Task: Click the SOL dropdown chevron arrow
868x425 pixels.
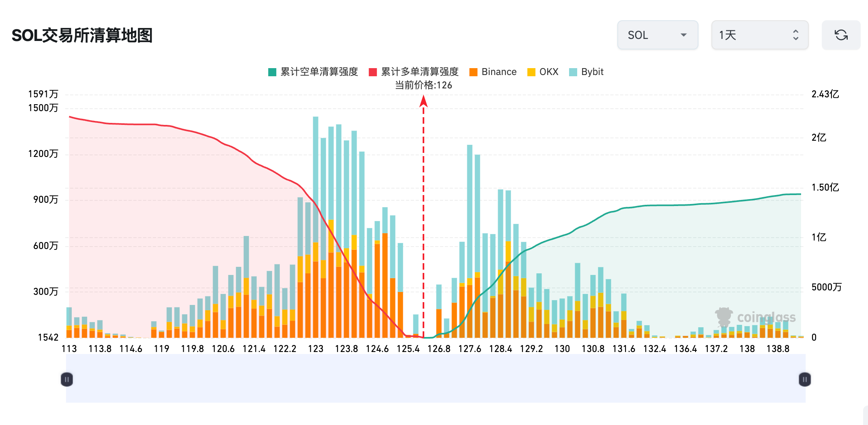Action: pos(683,35)
